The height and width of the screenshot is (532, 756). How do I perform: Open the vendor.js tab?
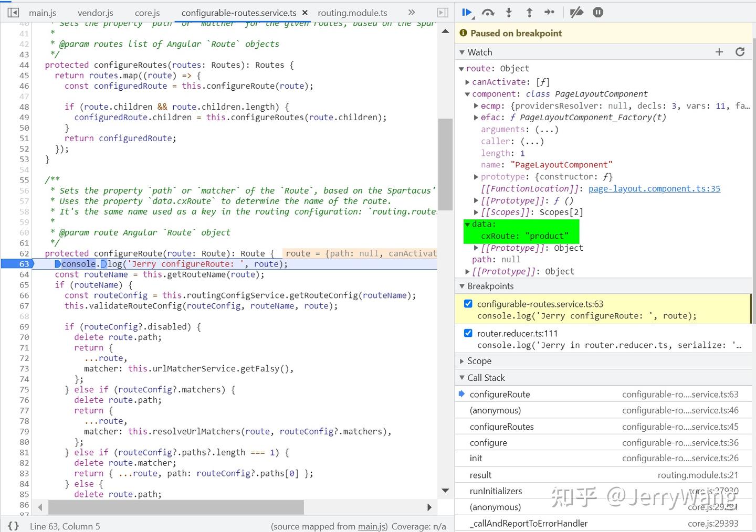pyautogui.click(x=95, y=13)
